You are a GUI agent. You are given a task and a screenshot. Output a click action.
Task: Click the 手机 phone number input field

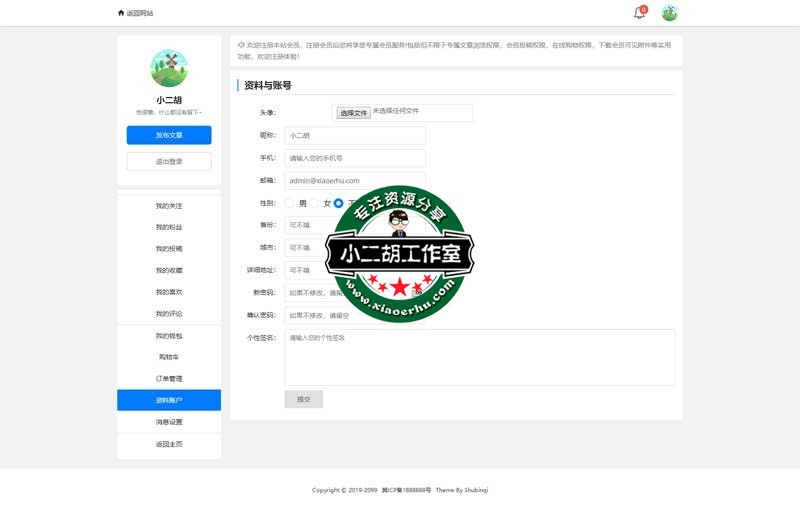355,158
